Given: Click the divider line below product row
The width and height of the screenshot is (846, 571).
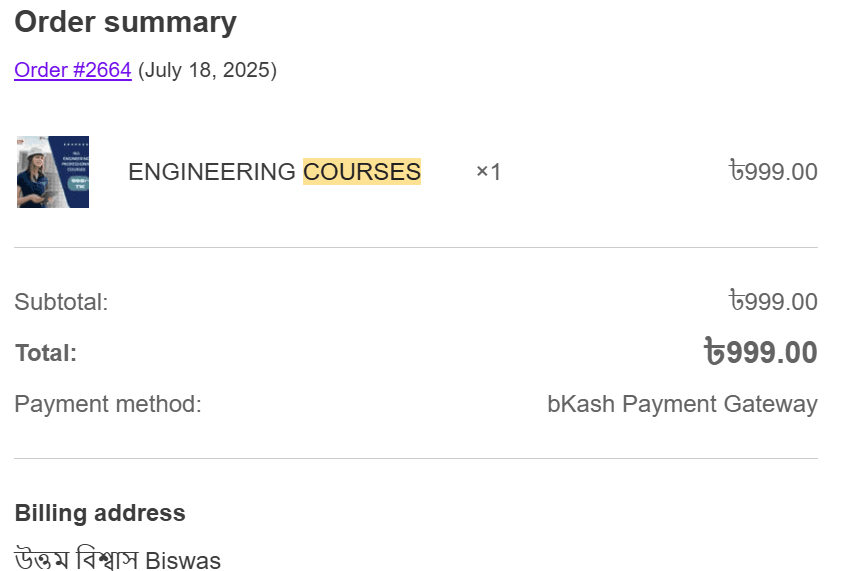Looking at the screenshot, I should coord(416,248).
